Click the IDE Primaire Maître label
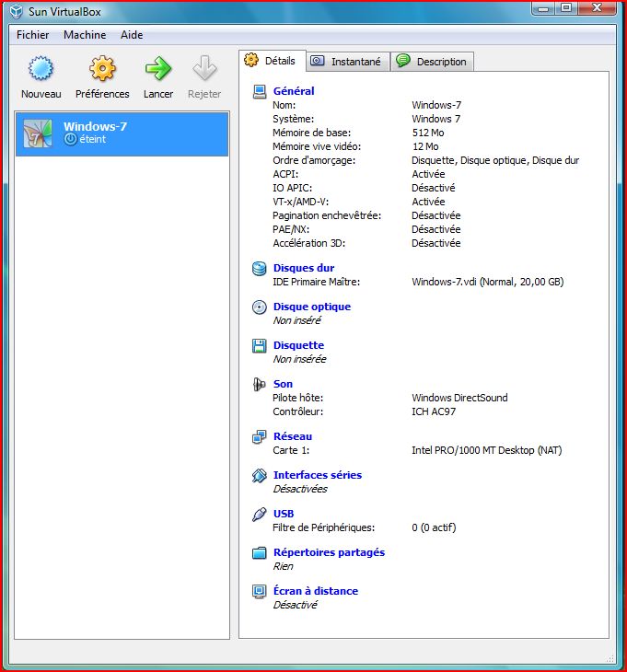The width and height of the screenshot is (627, 672). [x=317, y=282]
